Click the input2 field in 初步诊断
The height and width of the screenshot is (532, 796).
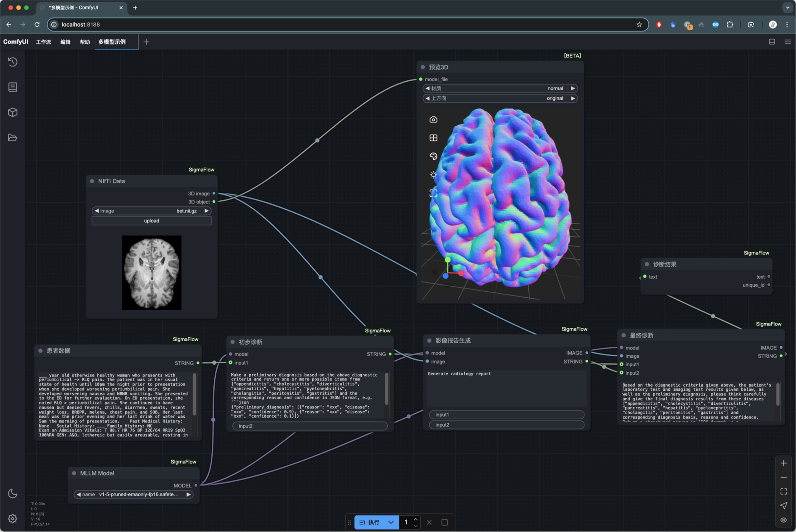point(310,426)
